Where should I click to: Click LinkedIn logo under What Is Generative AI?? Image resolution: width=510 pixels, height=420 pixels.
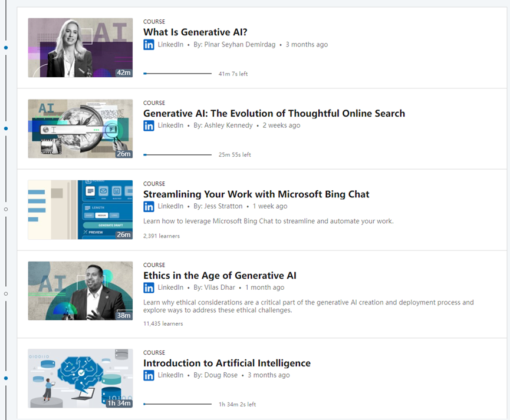pos(149,45)
